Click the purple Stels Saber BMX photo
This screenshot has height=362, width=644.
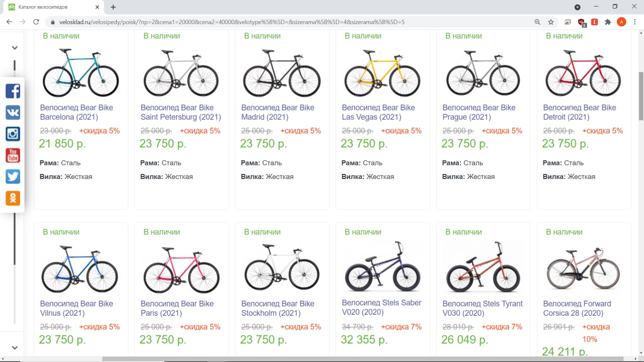pos(382,266)
